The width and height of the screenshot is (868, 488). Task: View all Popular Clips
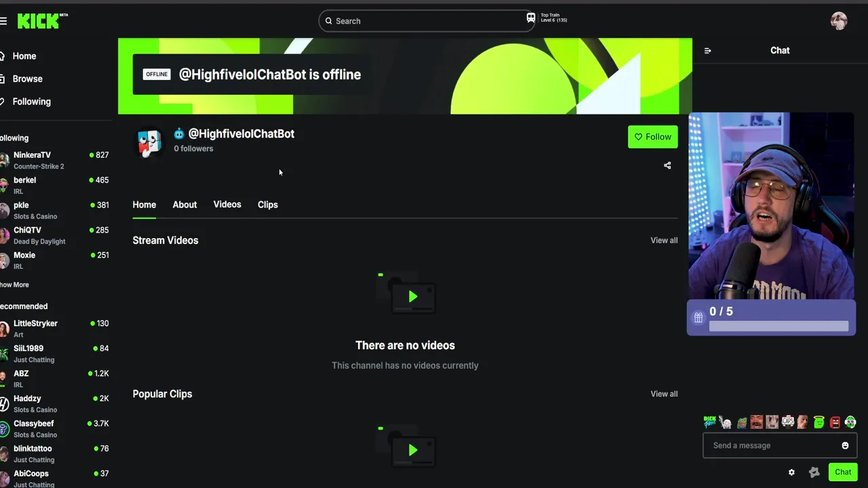coord(664,394)
